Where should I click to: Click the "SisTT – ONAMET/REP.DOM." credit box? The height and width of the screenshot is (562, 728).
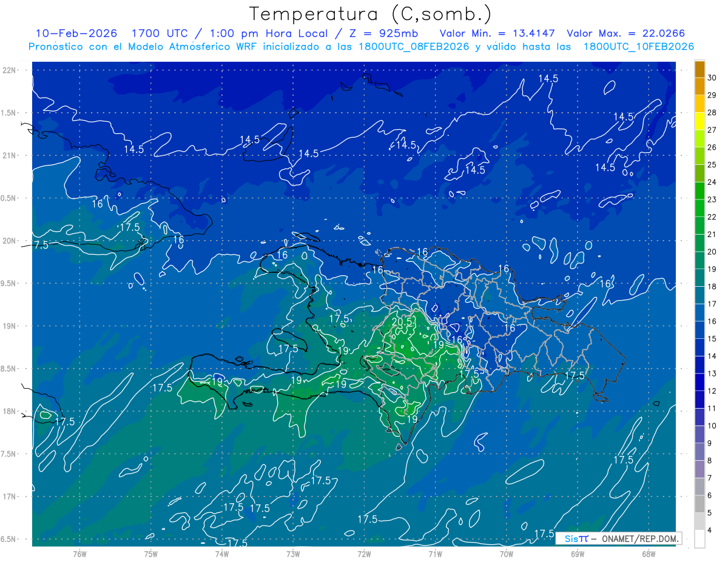(x=618, y=538)
